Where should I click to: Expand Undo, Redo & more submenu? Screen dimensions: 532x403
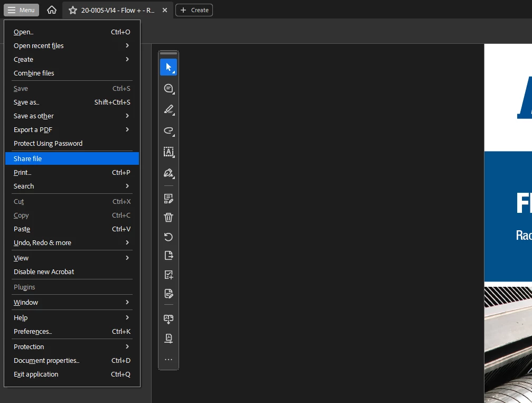coord(72,242)
